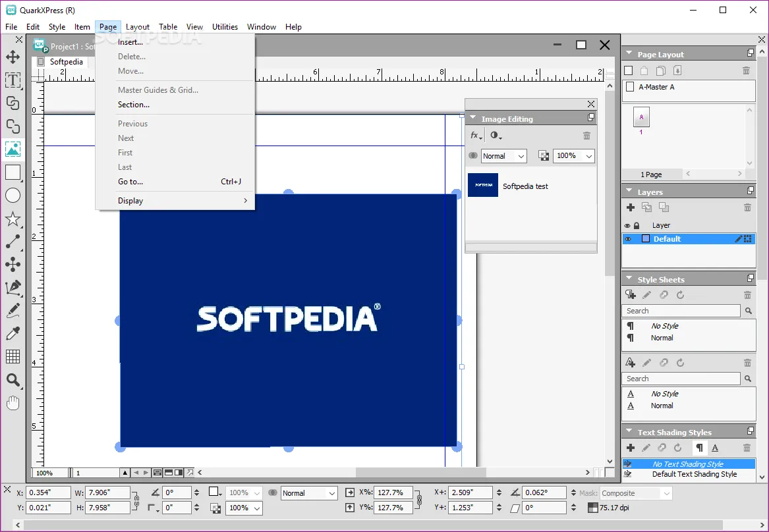
Task: Select the Zoom magnifier tool
Action: coord(13,380)
